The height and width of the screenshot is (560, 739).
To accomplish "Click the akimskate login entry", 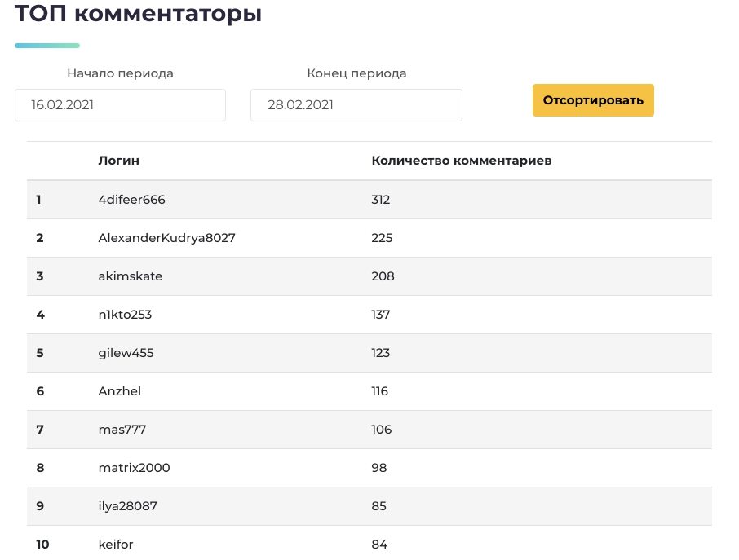I will 130,276.
